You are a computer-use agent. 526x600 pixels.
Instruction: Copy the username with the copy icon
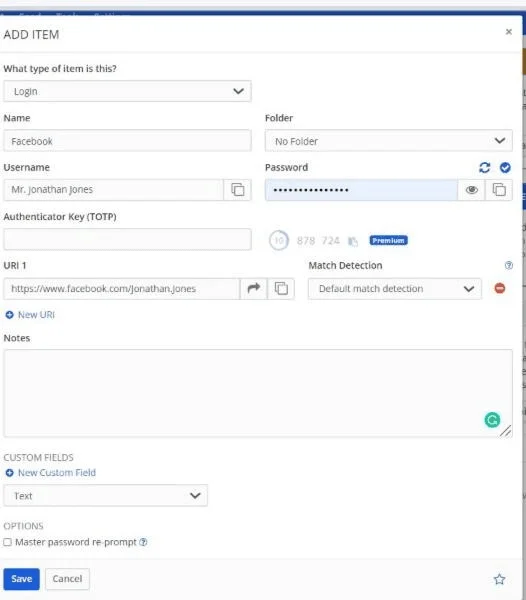coord(238,190)
